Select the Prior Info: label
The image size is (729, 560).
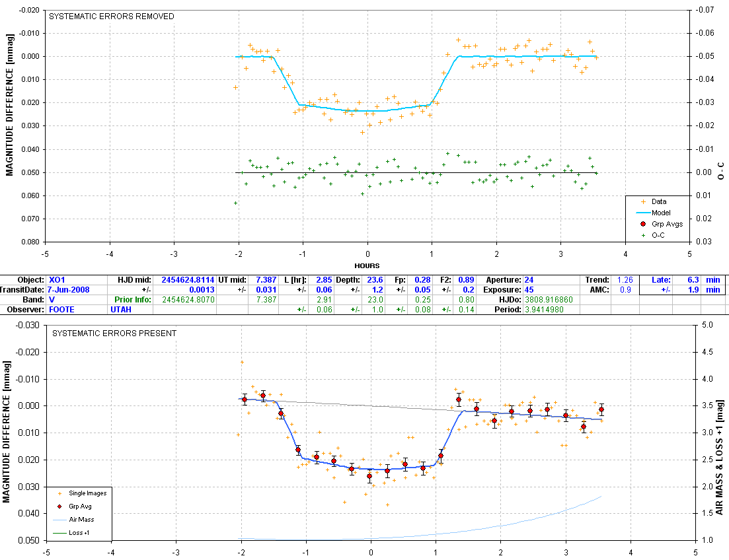coord(132,300)
